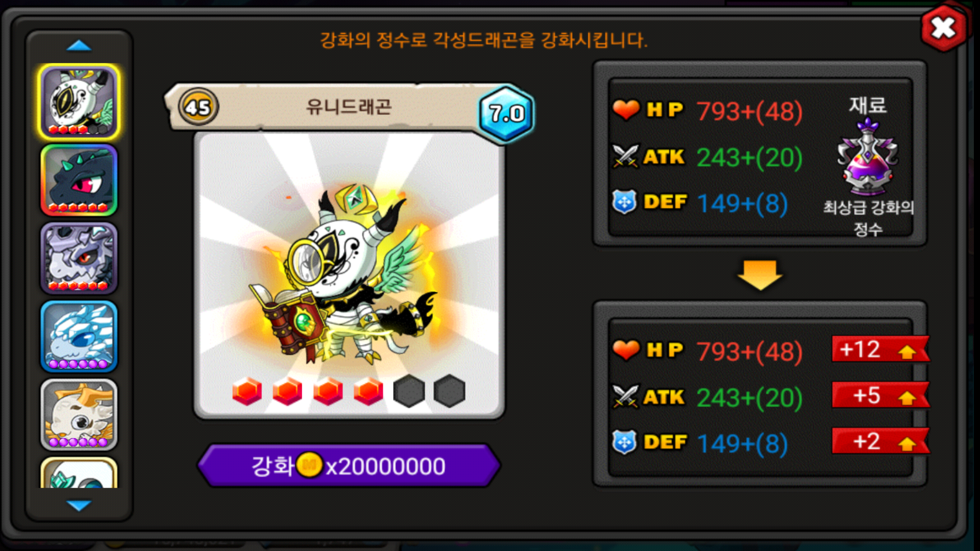Select the blue ice crystal dragon thumbnail
980x551 pixels.
pos(79,336)
